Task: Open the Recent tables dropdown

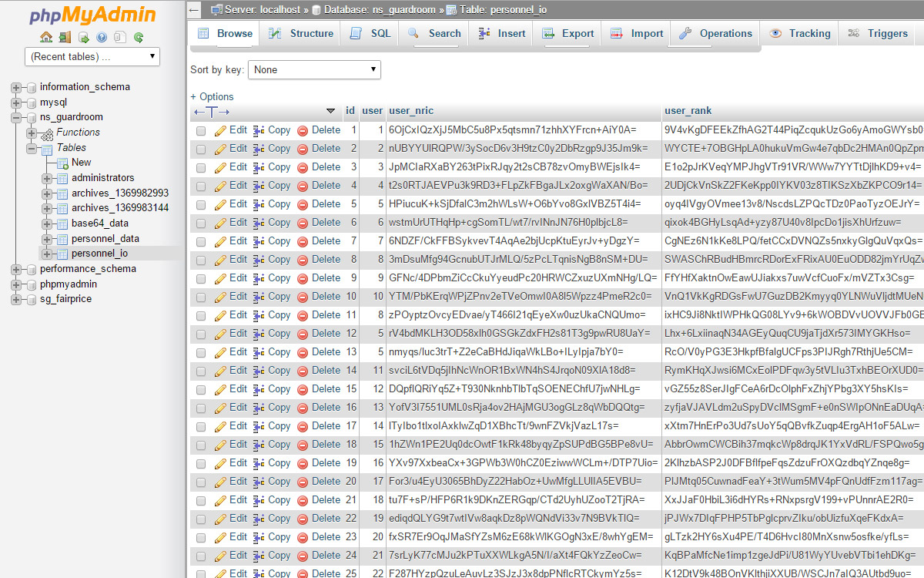Action: 92,56
